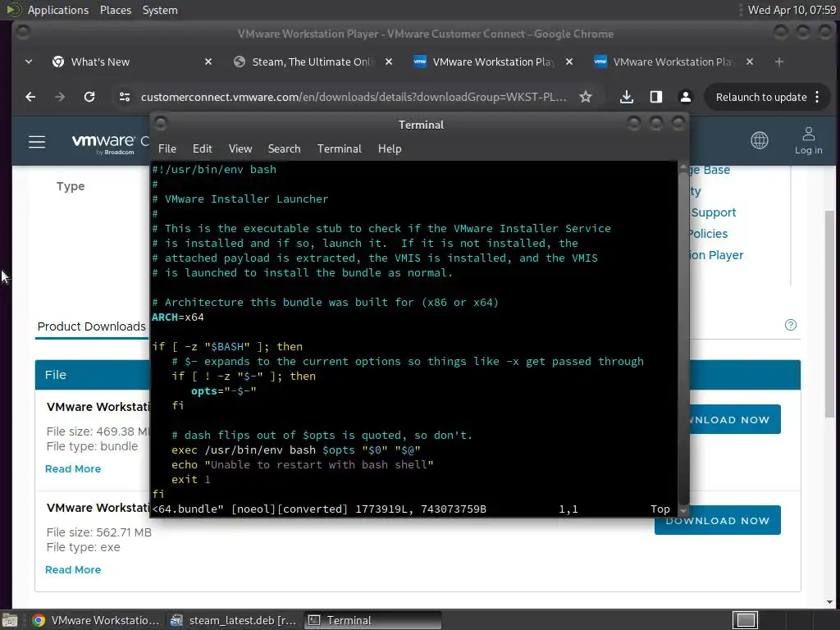Open language globe on VMware site

pyautogui.click(x=760, y=140)
